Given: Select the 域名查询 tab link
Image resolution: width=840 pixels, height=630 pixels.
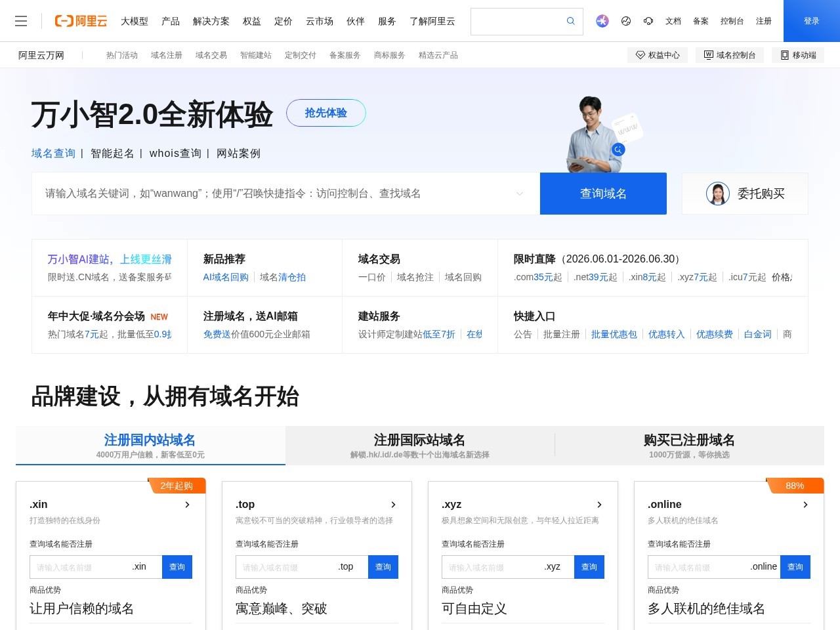Looking at the screenshot, I should tap(53, 154).
